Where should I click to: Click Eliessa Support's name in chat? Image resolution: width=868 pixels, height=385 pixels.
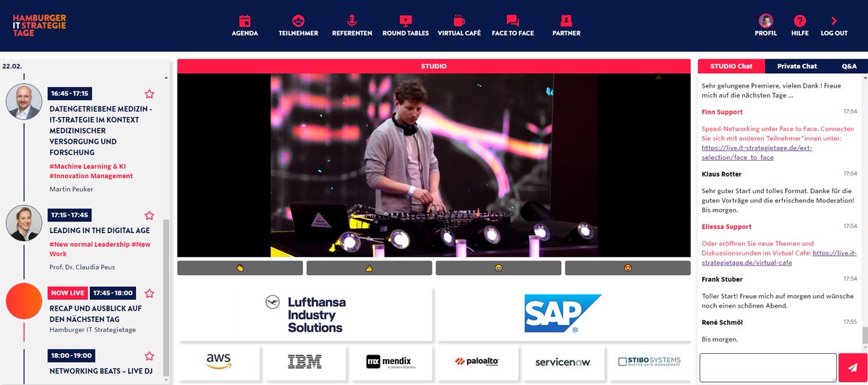click(x=726, y=227)
